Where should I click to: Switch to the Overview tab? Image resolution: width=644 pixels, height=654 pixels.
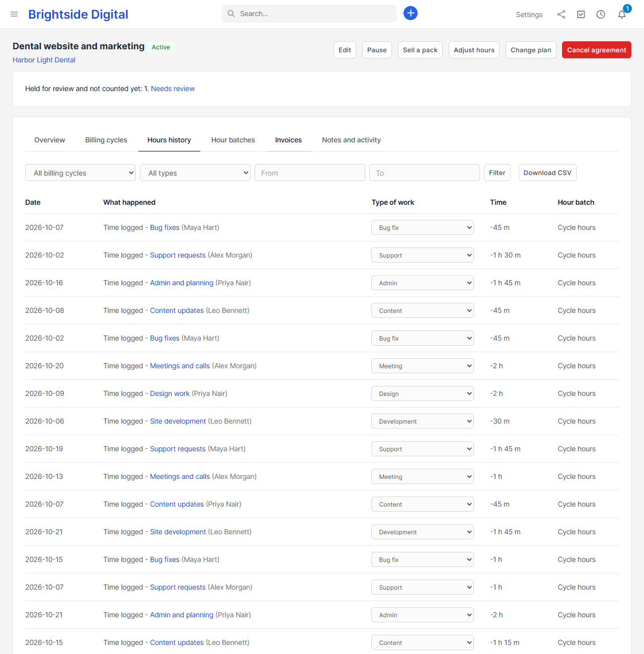pyautogui.click(x=49, y=140)
